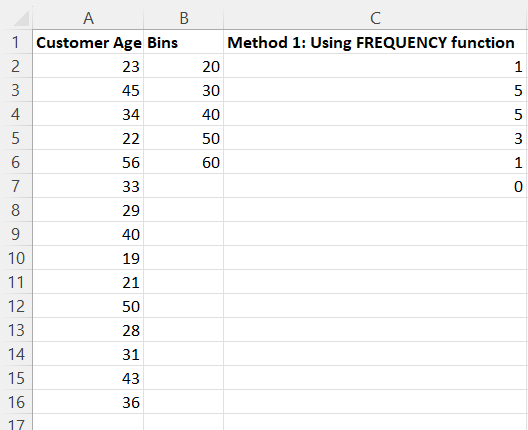This screenshot has width=528, height=430.
Task: Select cell A5 with value 22
Action: point(88,138)
